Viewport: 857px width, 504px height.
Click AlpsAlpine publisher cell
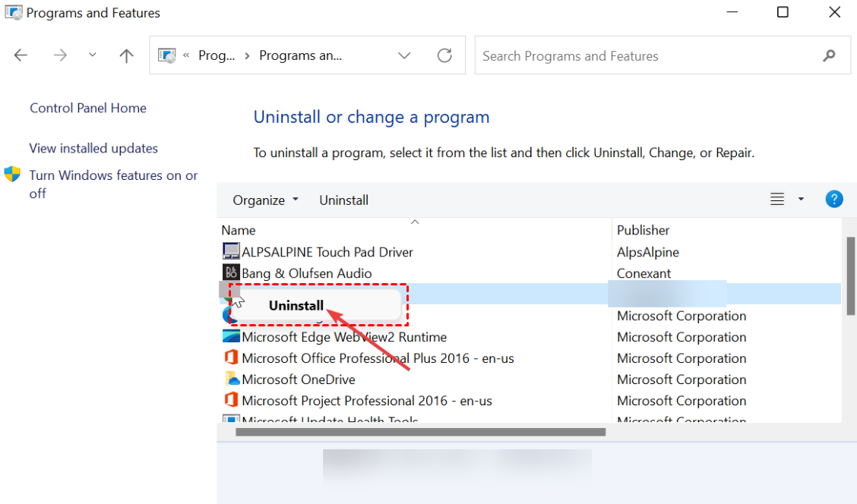[647, 252]
